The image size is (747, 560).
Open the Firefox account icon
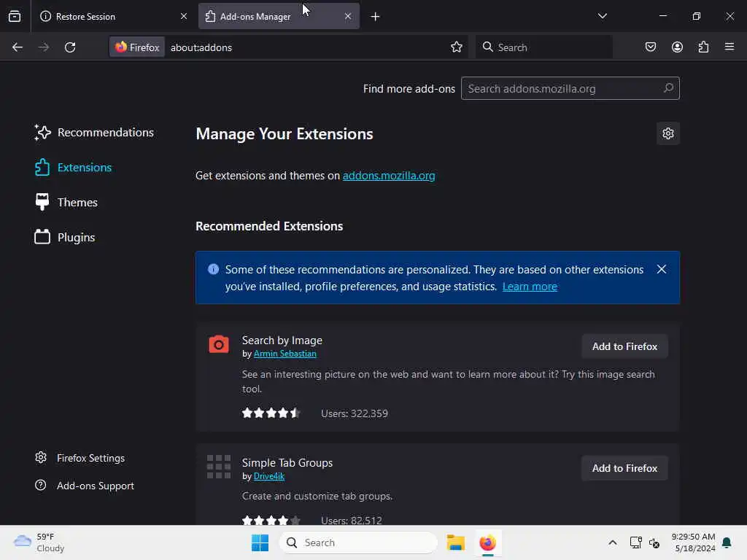click(677, 47)
